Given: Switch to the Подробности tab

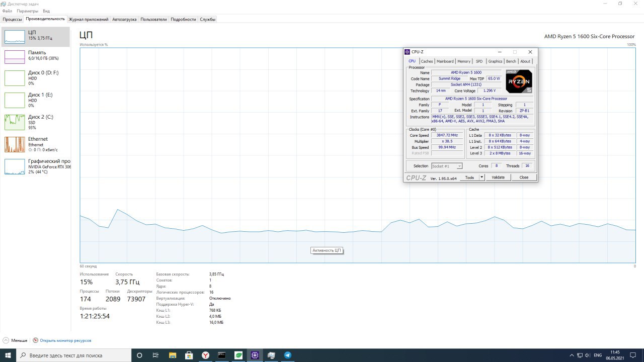Looking at the screenshot, I should (183, 19).
